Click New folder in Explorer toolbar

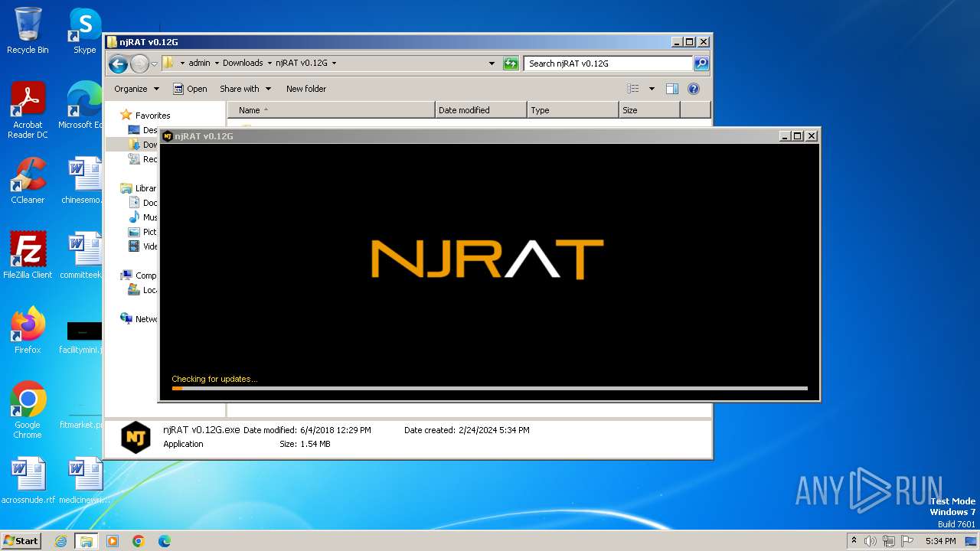pos(306,89)
